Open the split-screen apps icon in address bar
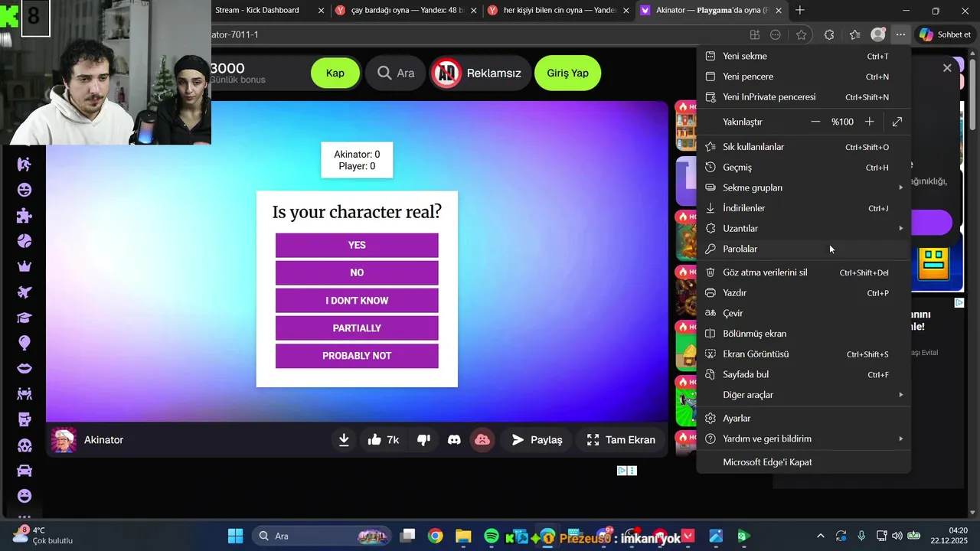The image size is (980, 551). point(755,34)
